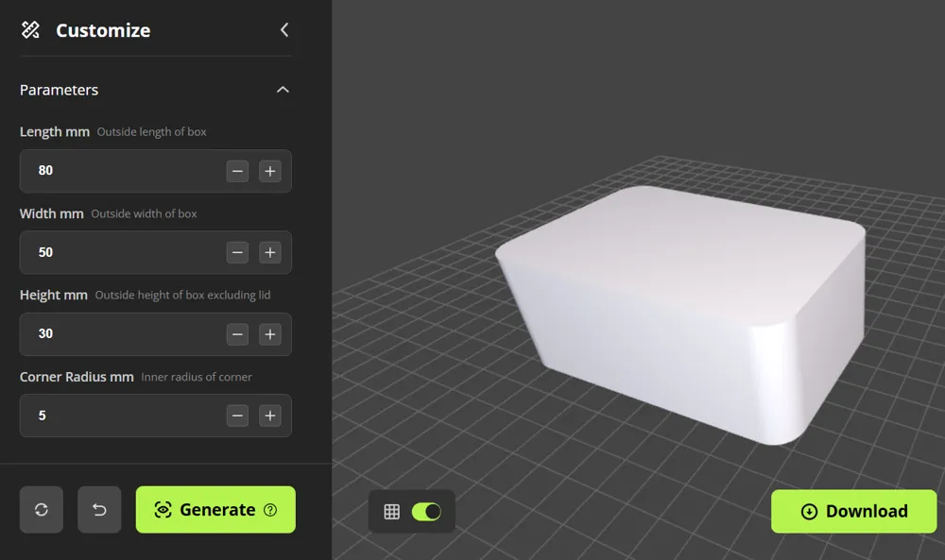Click the undo arrow icon
Viewport: 945px width, 560px height.
click(99, 509)
